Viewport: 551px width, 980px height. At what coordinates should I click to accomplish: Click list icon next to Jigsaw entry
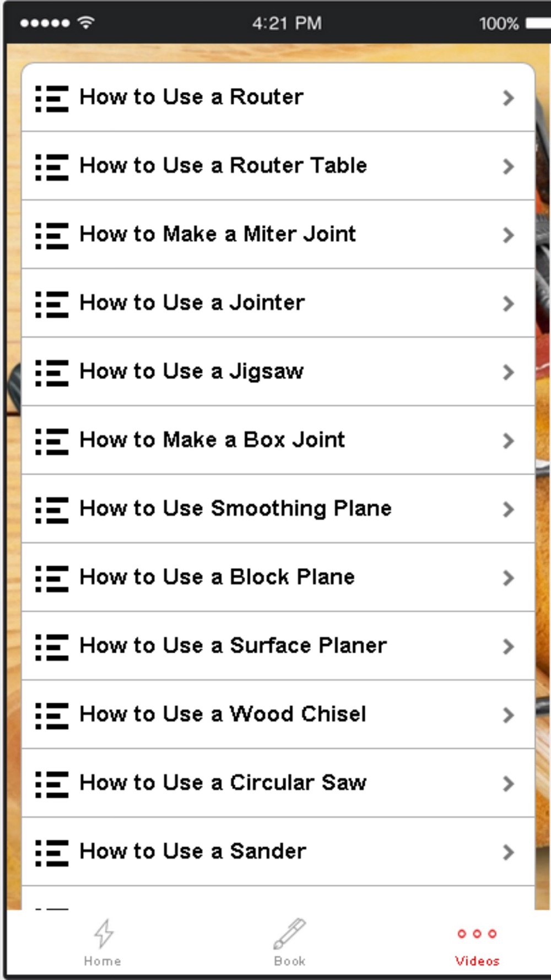click(x=52, y=373)
